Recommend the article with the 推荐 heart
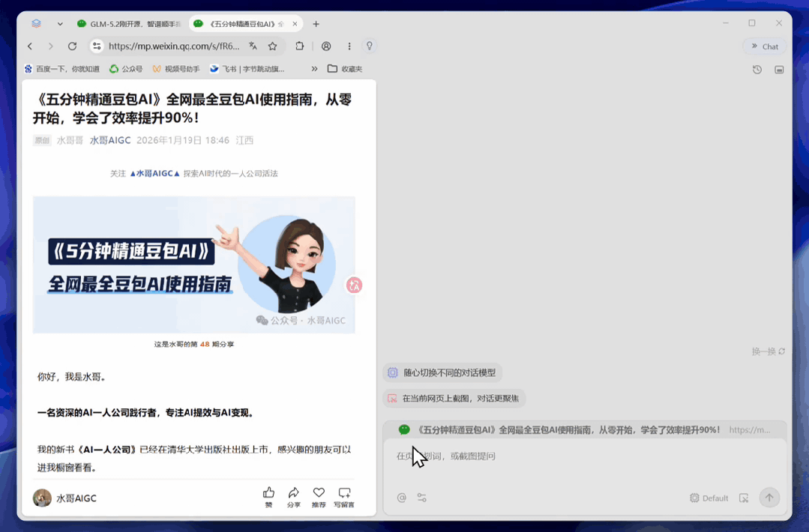The image size is (809, 532). coord(319,498)
